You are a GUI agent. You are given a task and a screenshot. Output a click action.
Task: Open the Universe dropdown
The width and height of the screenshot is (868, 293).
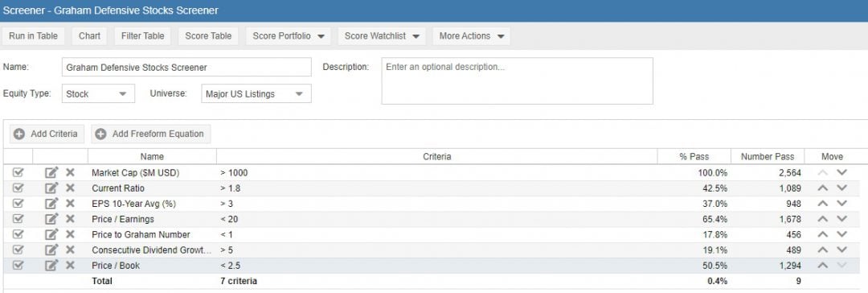click(256, 94)
